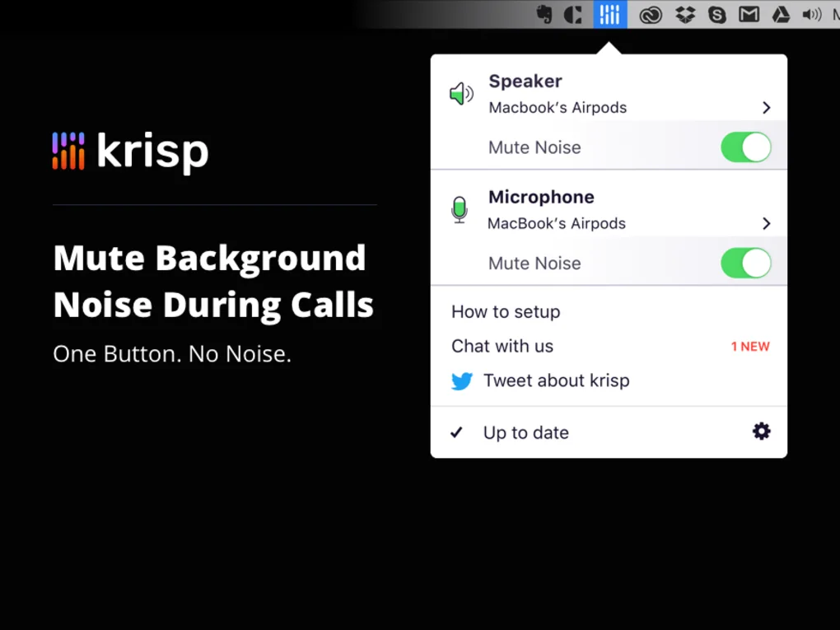Open the microphone device chevron
The width and height of the screenshot is (840, 630).
(766, 223)
